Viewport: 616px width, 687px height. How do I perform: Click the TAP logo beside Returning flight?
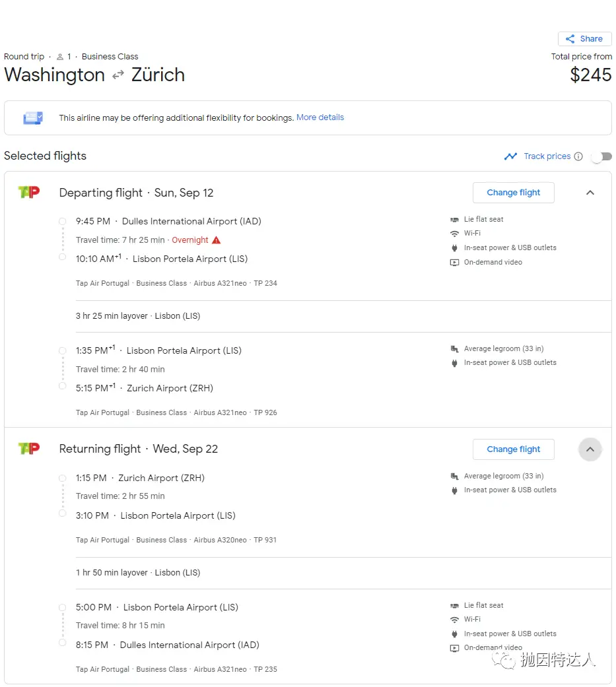click(29, 449)
